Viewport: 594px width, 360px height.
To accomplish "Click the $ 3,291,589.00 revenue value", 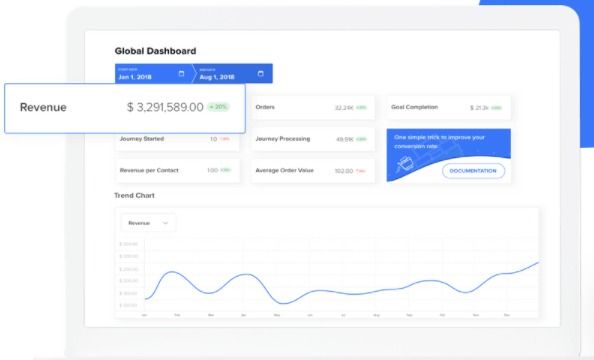I will point(165,107).
